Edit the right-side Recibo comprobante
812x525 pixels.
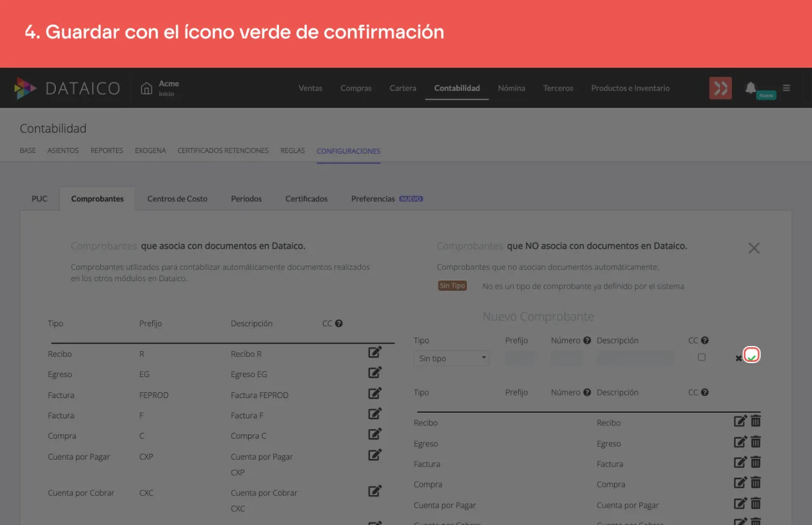740,421
